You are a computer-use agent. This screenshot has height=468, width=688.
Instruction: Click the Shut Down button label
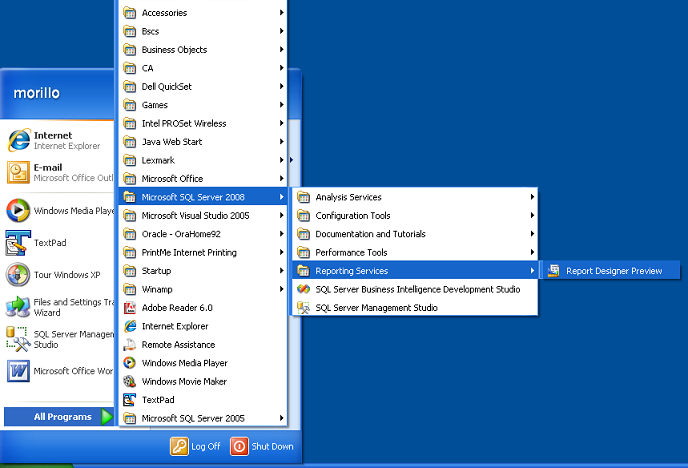point(272,447)
